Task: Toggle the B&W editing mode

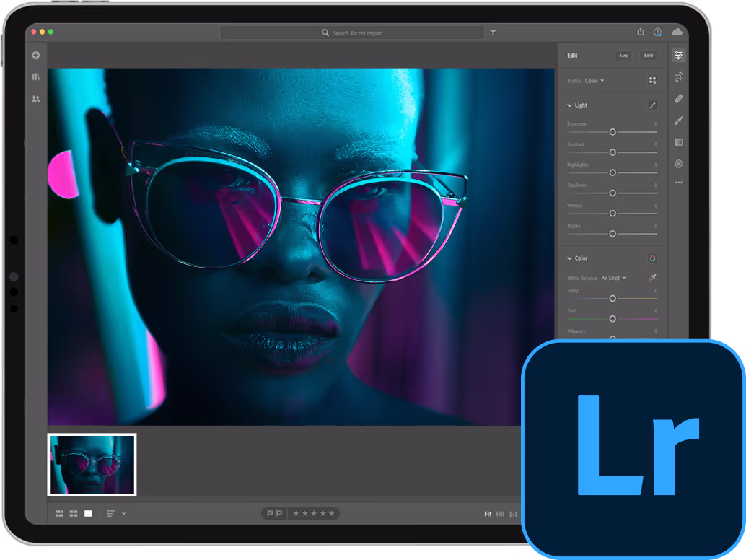Action: coord(648,55)
